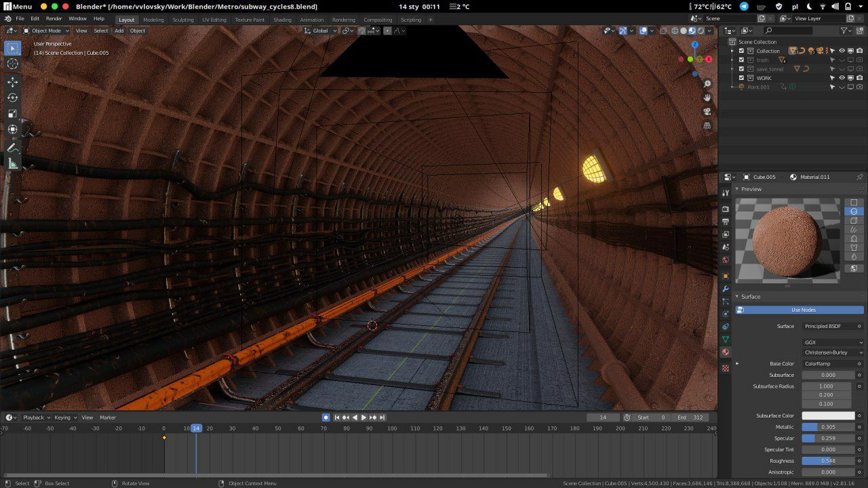The height and width of the screenshot is (488, 868).
Task: Open the Playback popover in timeline
Action: point(36,418)
